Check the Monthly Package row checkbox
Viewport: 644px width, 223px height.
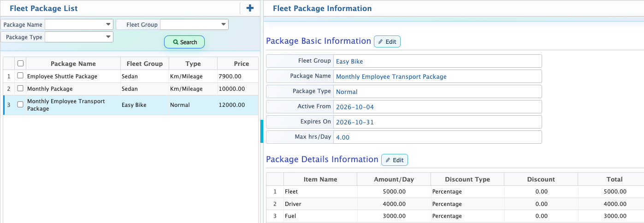pyautogui.click(x=20, y=88)
